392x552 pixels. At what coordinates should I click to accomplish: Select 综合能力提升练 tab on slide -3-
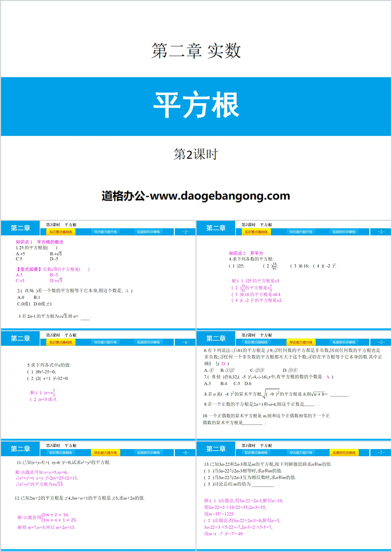(301, 232)
